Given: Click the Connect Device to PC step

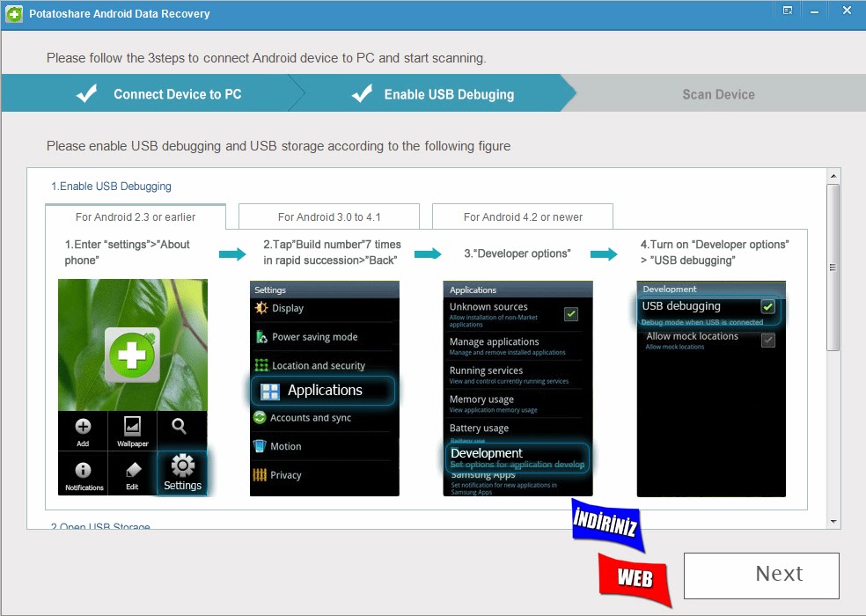Looking at the screenshot, I should (x=152, y=93).
